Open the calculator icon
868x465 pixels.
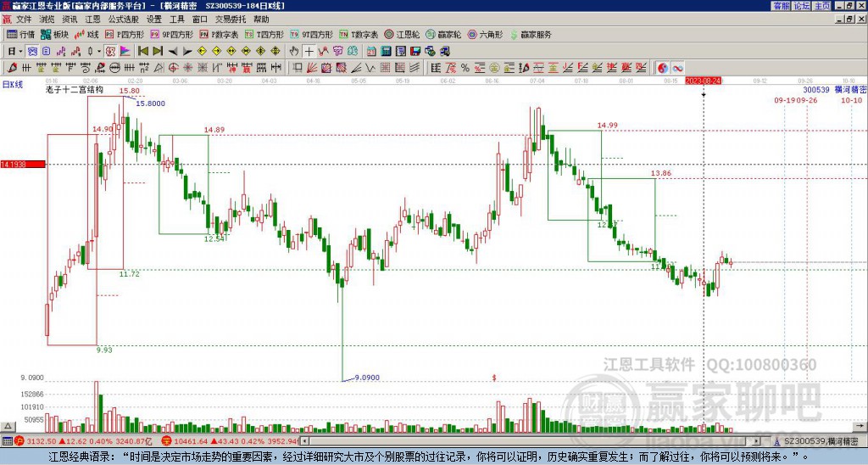coord(386,52)
